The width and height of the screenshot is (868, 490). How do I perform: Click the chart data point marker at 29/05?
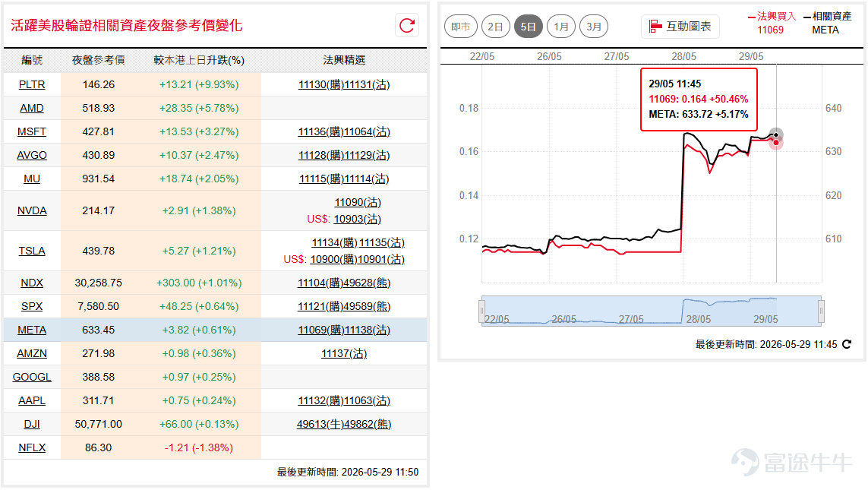pyautogui.click(x=776, y=135)
